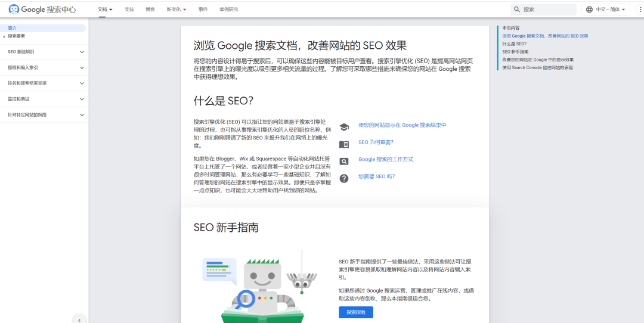Viewport: 644px width, 323px height.
Task: Jump to SEO 新手指南 in page contents
Action: 515,52
